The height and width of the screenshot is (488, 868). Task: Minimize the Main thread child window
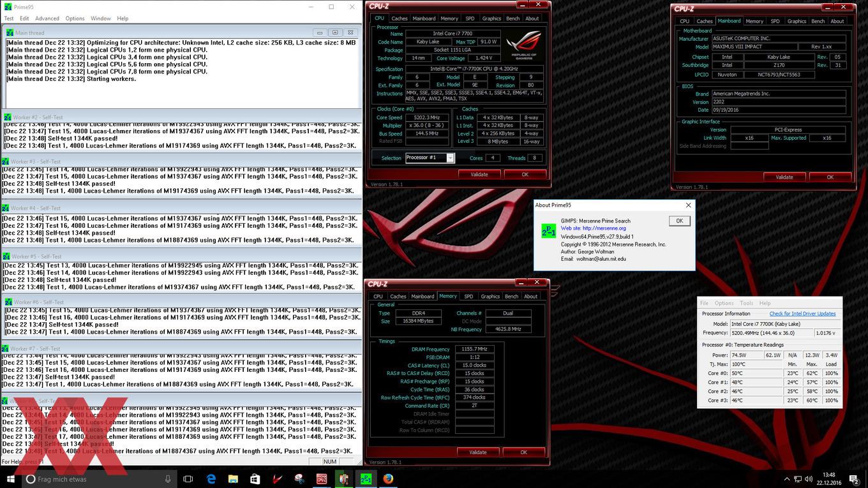pos(320,33)
